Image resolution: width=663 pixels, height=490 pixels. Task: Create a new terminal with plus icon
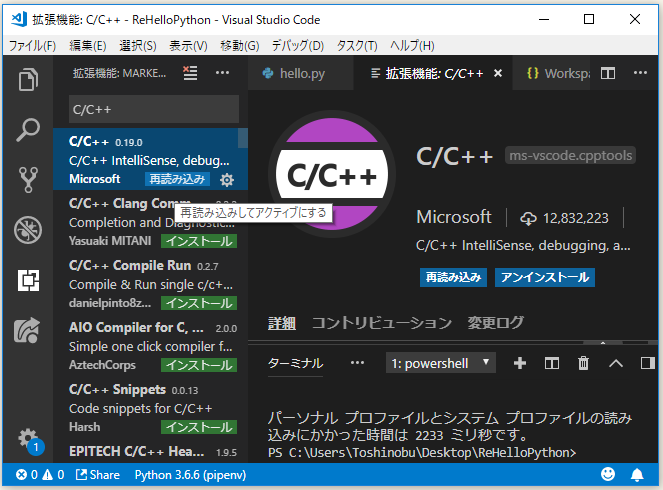520,363
